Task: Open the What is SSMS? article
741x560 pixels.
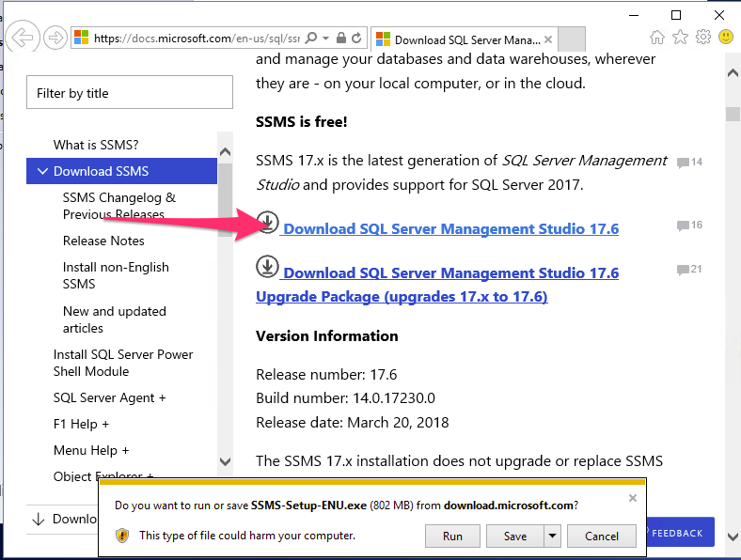Action: 96,145
